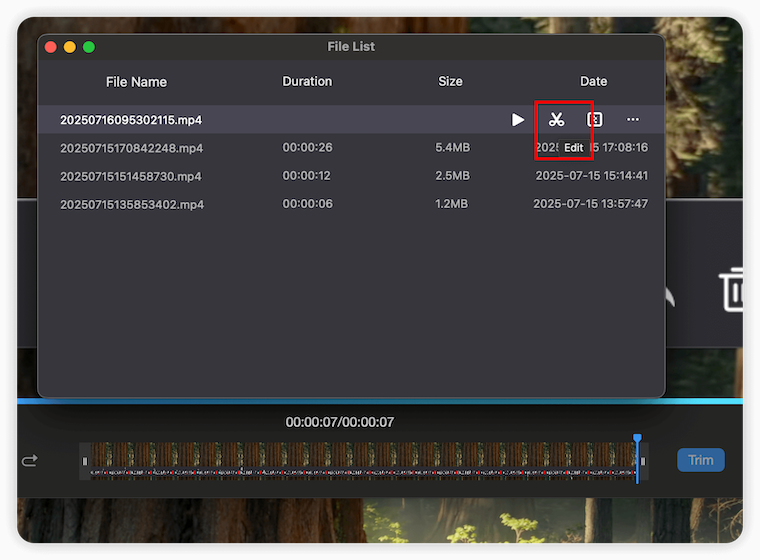The height and width of the screenshot is (560, 760).
Task: Sort list by Duration column header
Action: [307, 82]
